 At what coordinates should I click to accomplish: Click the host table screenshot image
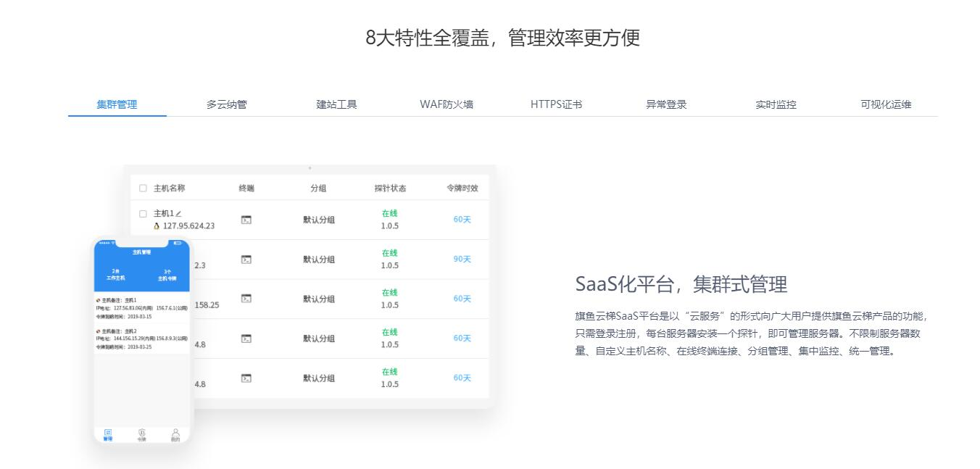coord(310,287)
